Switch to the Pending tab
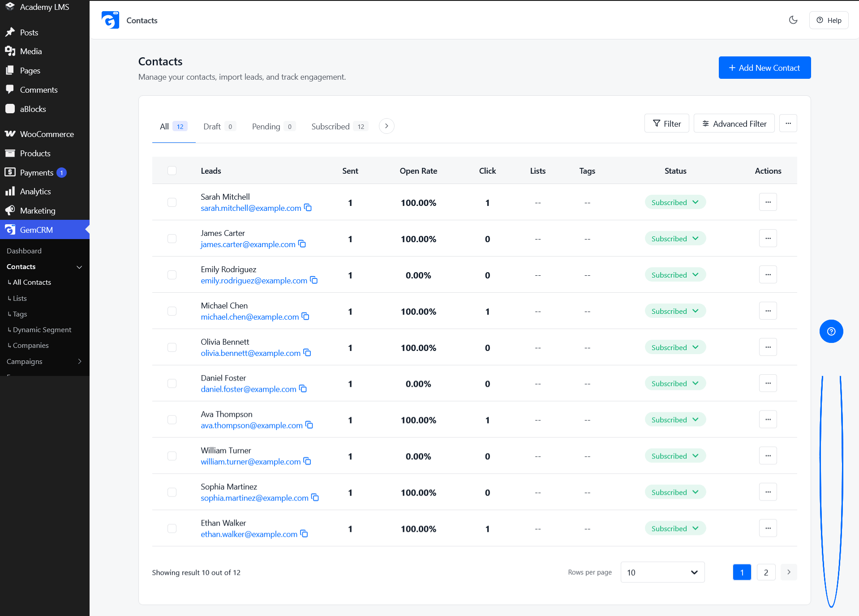The height and width of the screenshot is (616, 859). pos(274,126)
